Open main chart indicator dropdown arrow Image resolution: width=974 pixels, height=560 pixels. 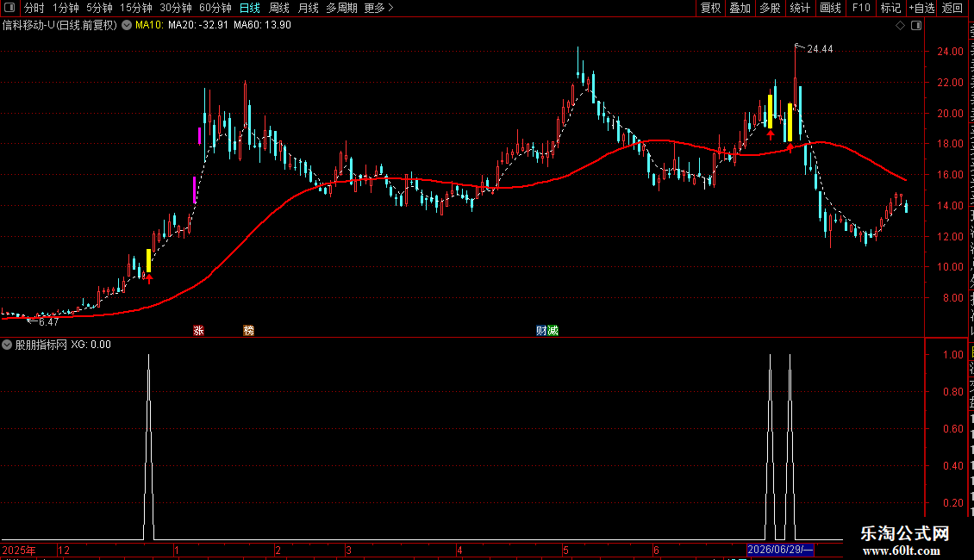127,26
